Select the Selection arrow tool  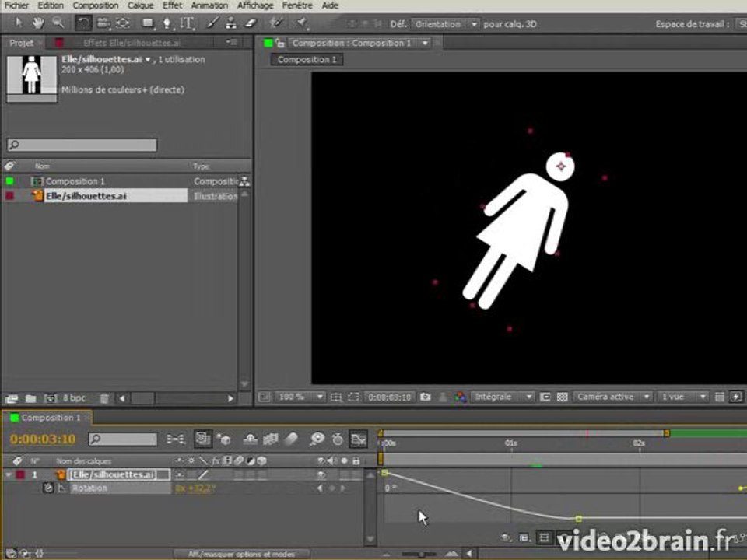click(19, 23)
